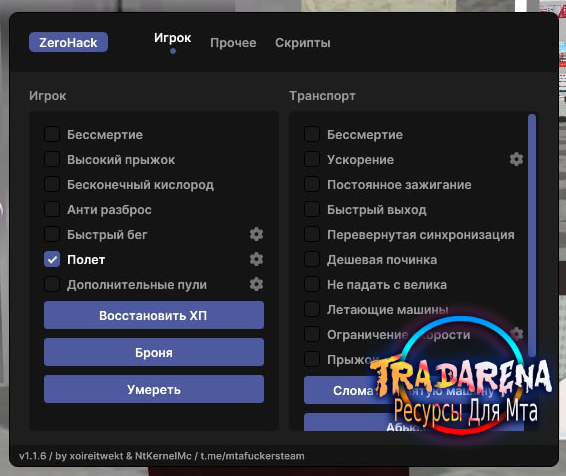Open settings gear next to Полет
The width and height of the screenshot is (566, 476).
(256, 259)
